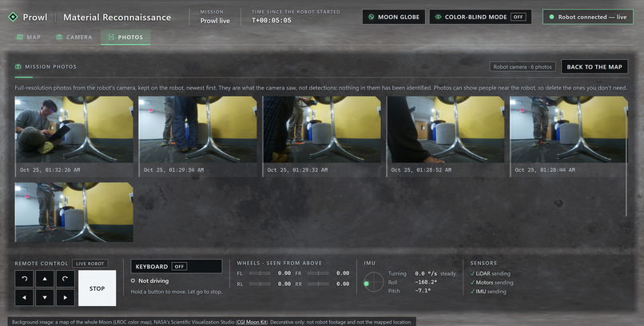Rotate robot counter-clockwise with curved arrow button
The height and width of the screenshot is (326, 644).
click(x=24, y=279)
